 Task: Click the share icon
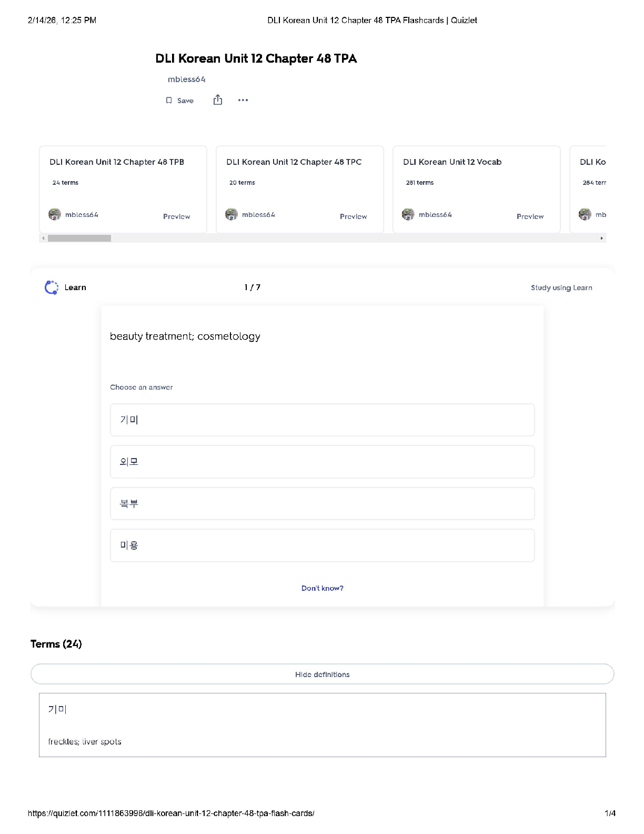(x=218, y=100)
